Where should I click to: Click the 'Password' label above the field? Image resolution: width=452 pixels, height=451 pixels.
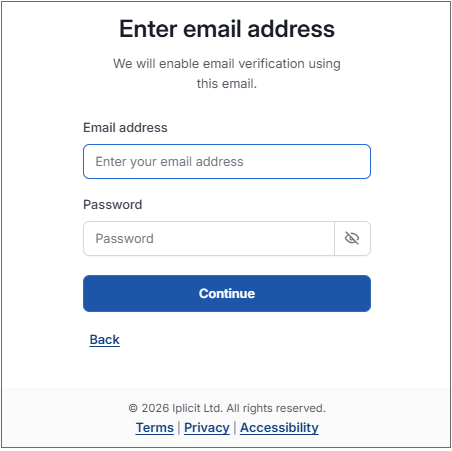point(113,205)
